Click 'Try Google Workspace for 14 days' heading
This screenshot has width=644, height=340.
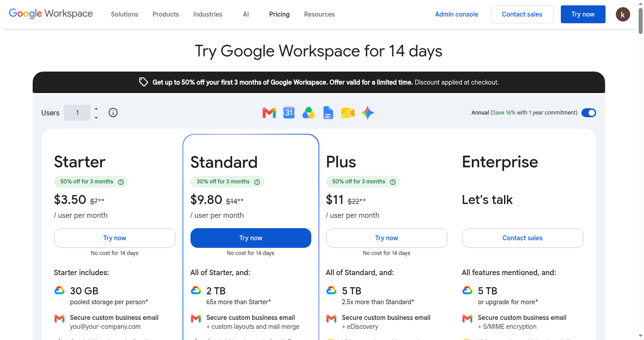319,51
